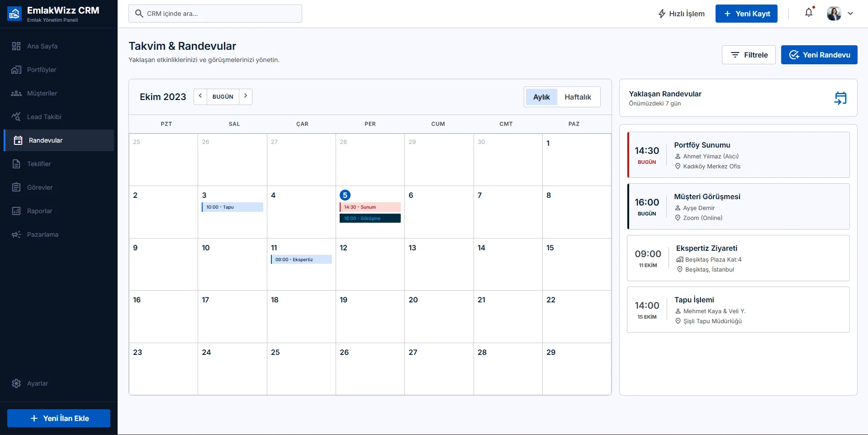Click the Yeni İlan Ekle button

click(59, 418)
